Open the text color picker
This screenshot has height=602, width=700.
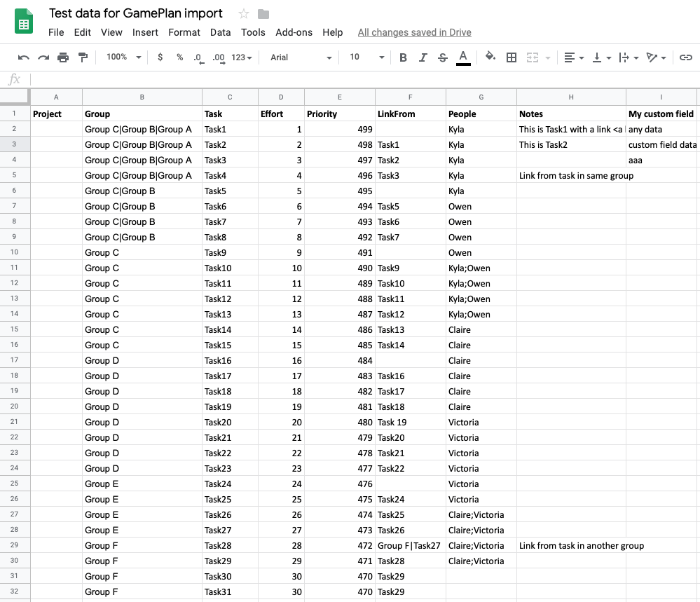point(463,57)
